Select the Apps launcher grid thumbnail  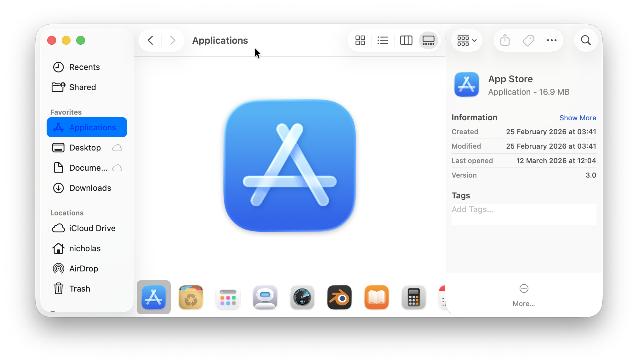(x=228, y=297)
